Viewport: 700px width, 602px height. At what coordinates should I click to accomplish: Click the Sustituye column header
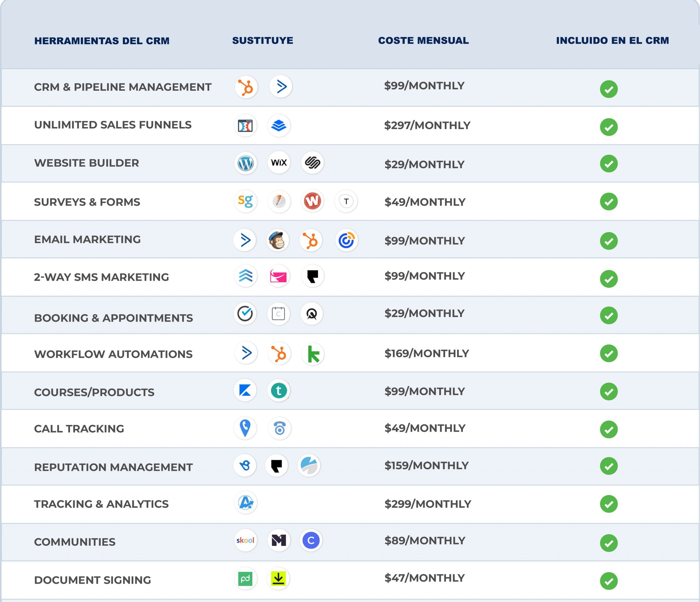tap(262, 40)
